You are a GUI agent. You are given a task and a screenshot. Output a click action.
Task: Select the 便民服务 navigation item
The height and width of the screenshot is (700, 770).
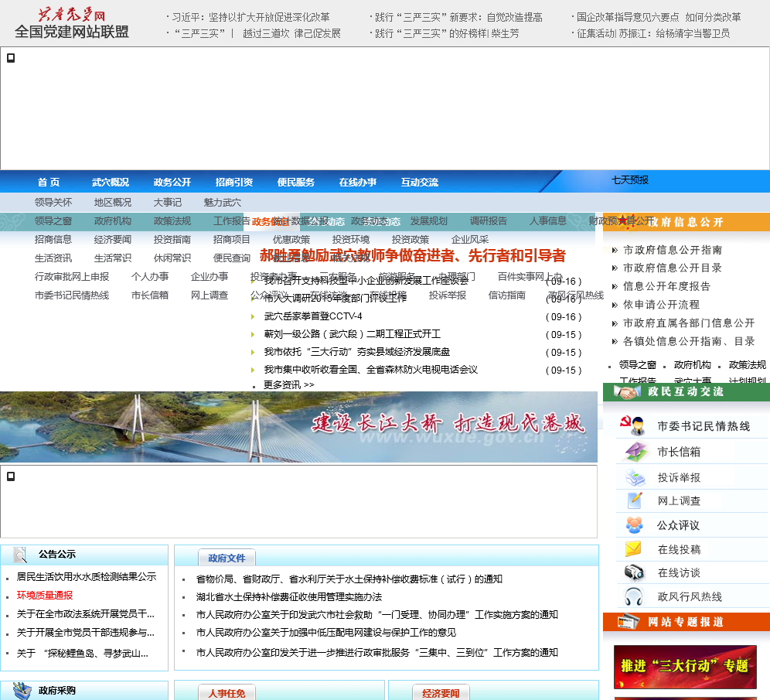click(295, 183)
